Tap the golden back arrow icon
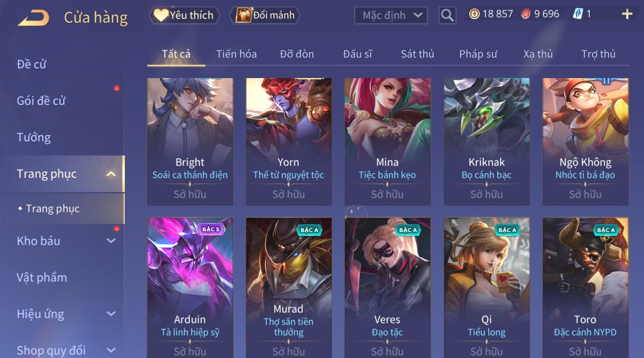Image resolution: width=644 pixels, height=358 pixels. tap(33, 18)
